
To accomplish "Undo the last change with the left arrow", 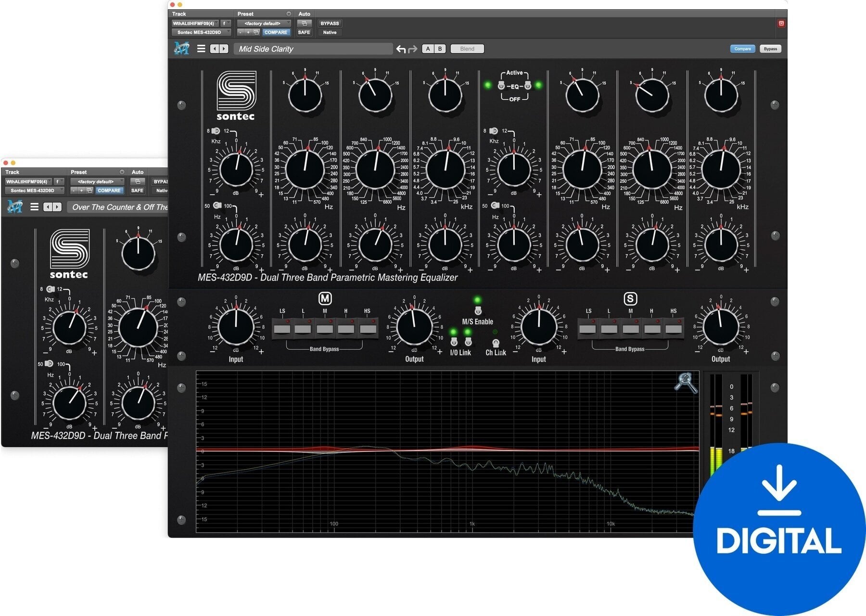I will coord(401,49).
